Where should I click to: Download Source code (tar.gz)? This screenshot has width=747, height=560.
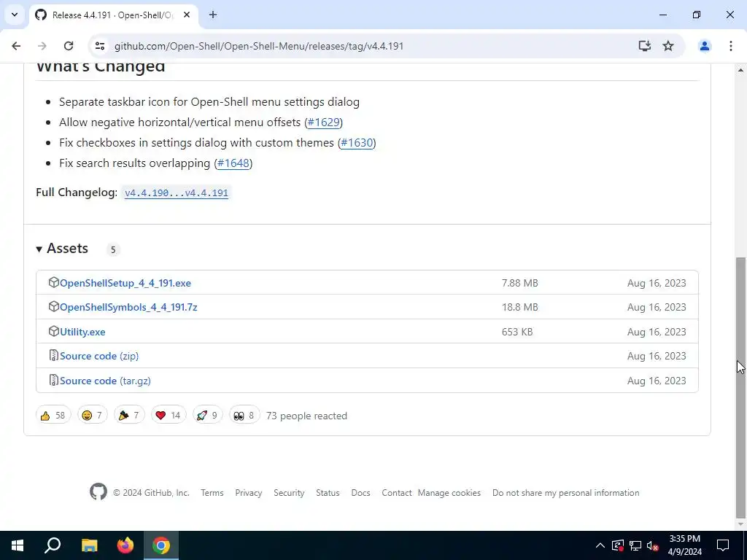[105, 381]
